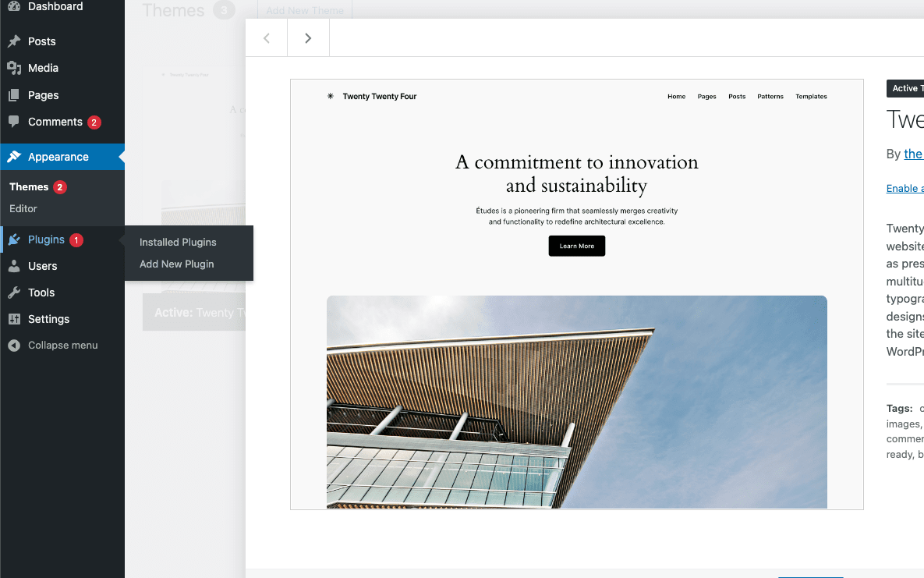Click the Dashboard gauge icon

(x=14, y=6)
